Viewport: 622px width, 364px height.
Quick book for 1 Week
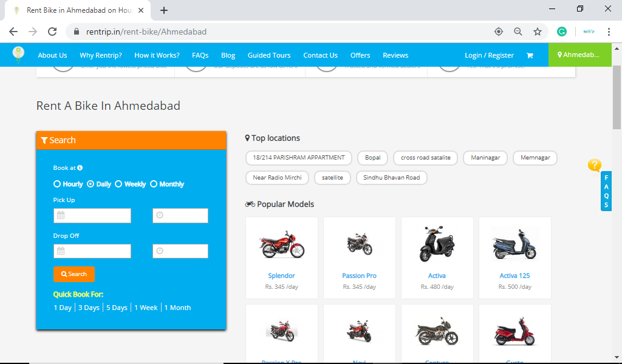[x=146, y=308]
